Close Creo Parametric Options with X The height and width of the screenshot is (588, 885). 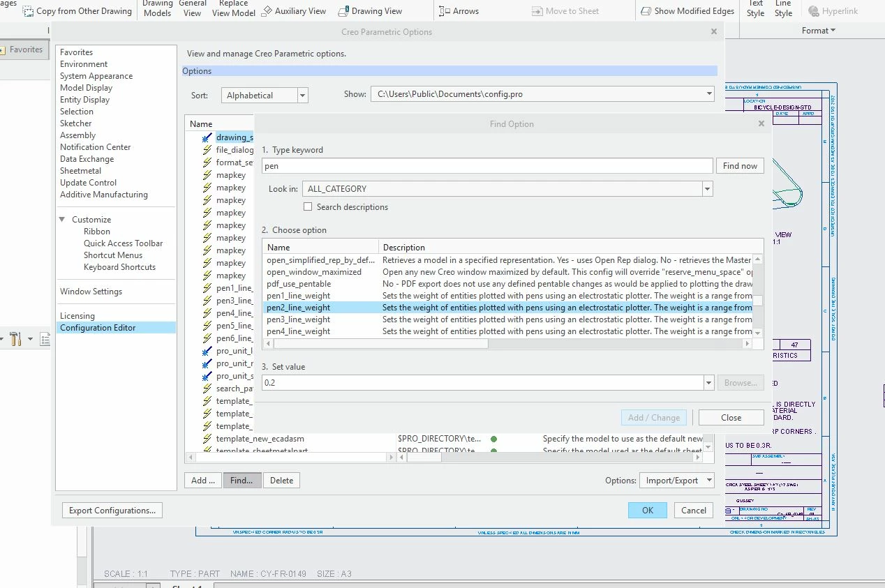[x=714, y=31]
